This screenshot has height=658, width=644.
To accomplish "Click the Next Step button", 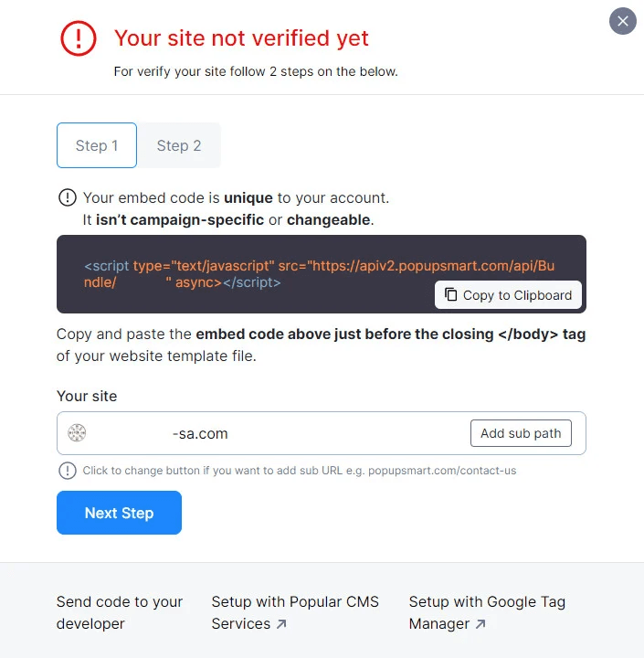I will click(119, 513).
